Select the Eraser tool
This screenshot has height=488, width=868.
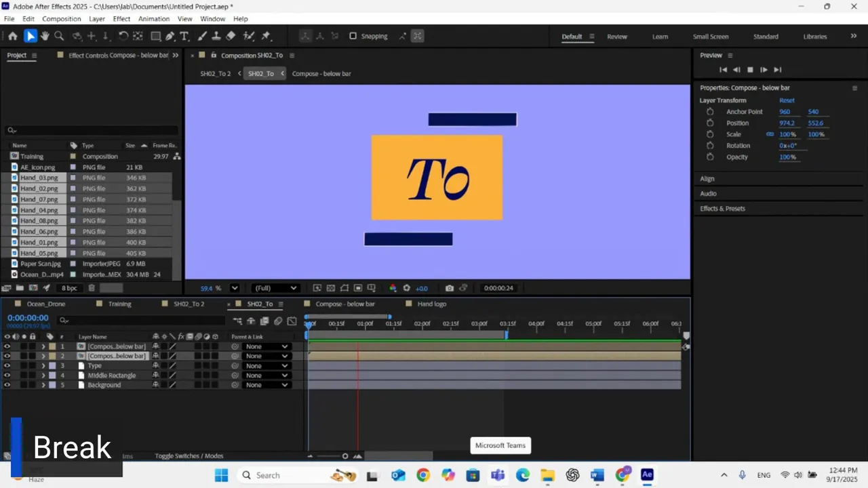[x=231, y=36]
